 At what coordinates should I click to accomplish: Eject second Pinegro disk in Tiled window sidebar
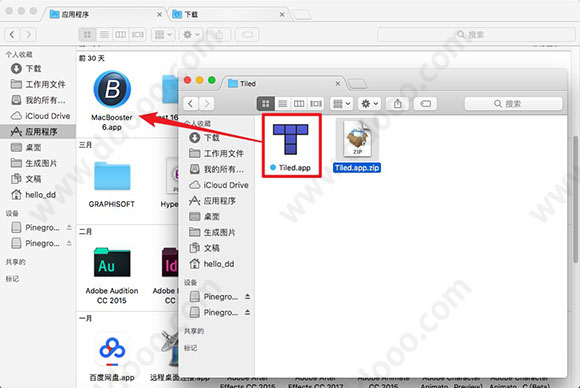(247, 313)
